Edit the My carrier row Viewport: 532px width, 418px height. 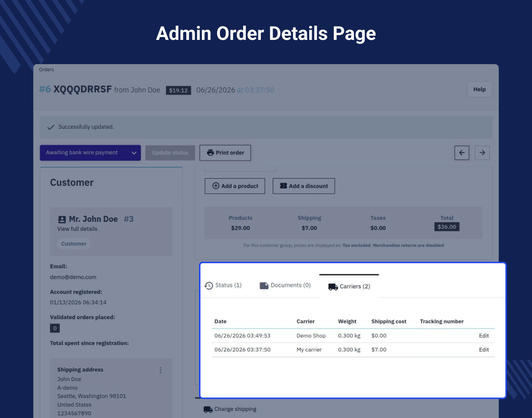click(484, 350)
